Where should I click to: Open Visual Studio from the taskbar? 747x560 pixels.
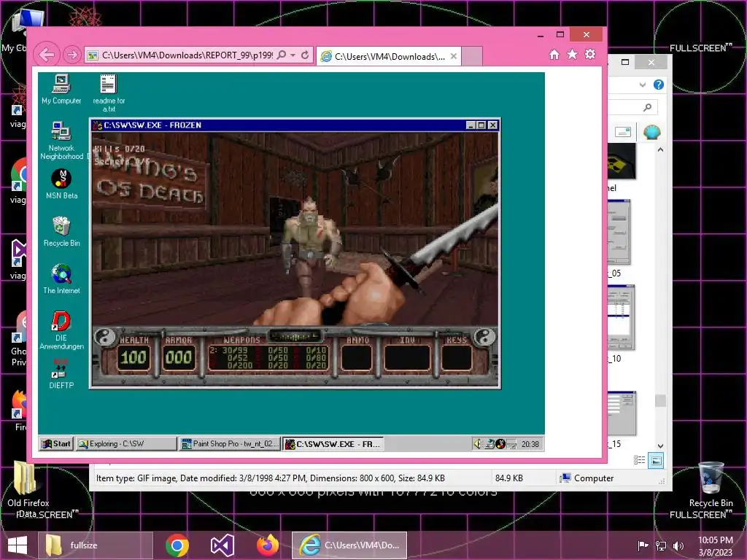[x=222, y=545]
